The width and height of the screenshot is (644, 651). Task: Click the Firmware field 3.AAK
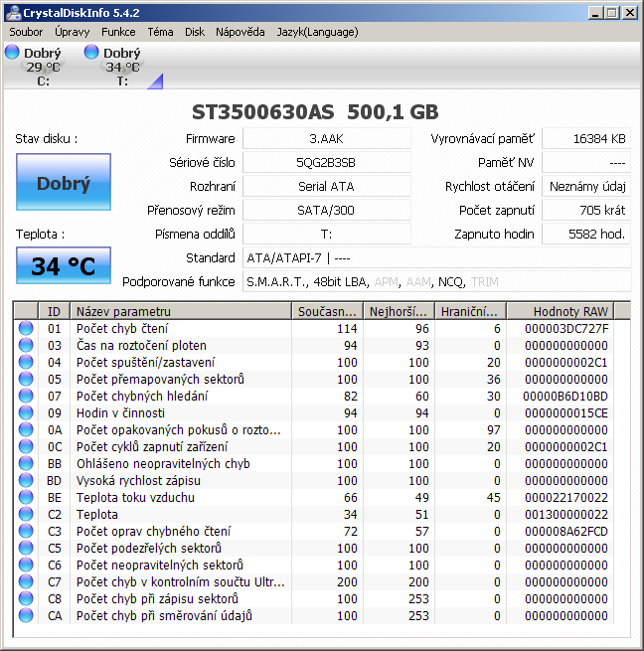(x=326, y=139)
